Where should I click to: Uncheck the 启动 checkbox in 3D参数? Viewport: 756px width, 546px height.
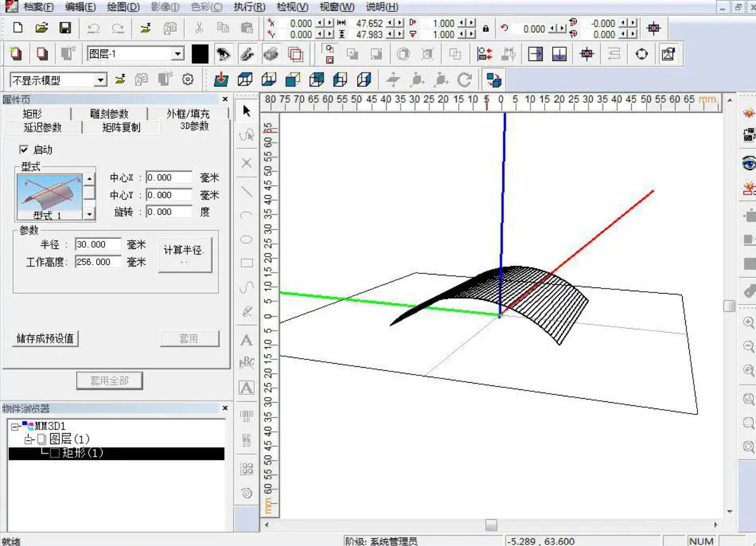(x=23, y=150)
